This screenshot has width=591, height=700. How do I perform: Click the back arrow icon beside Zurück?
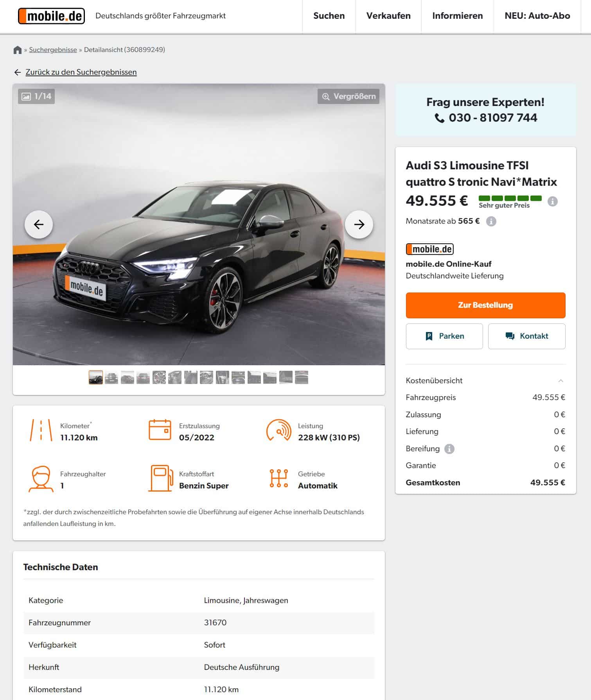pyautogui.click(x=17, y=72)
